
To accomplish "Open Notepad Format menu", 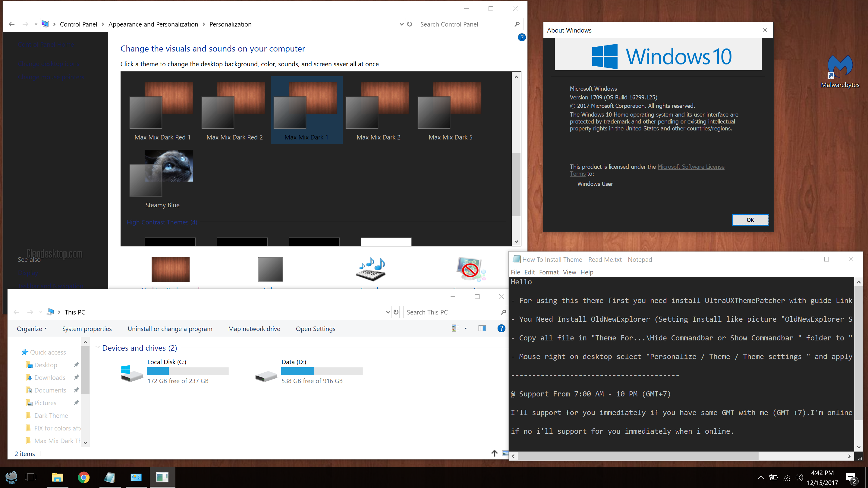I will (549, 272).
